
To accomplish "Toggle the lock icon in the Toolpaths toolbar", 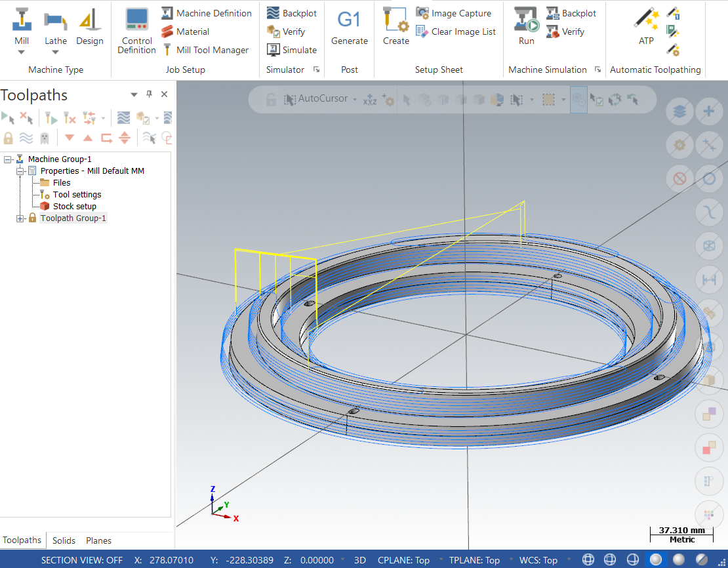I will (9, 138).
